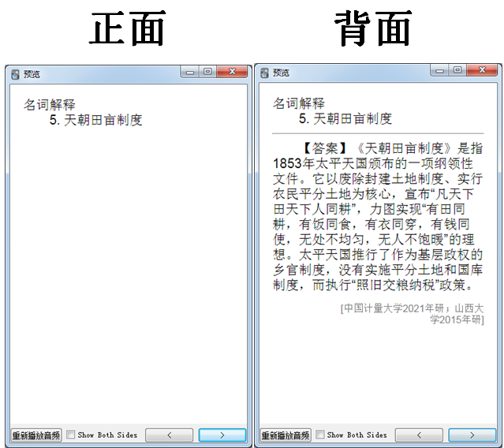This screenshot has height=448, width=504.
Task: Click the line starting '1853年太平天国颁布'
Action: 373,163
